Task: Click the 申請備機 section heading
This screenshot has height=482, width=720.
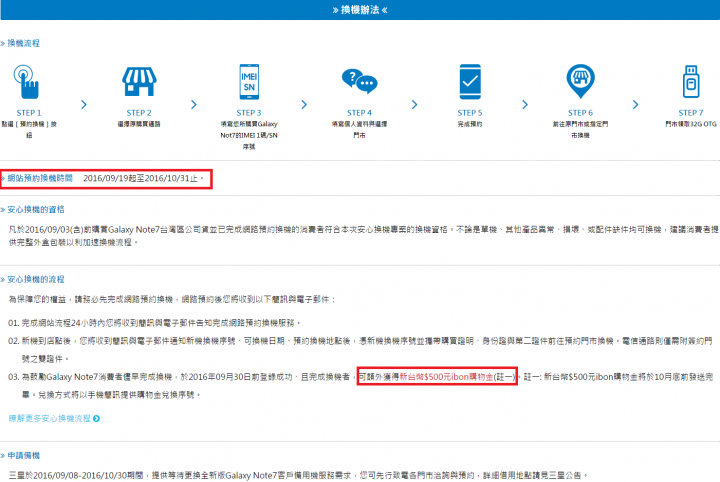Action: (23, 455)
